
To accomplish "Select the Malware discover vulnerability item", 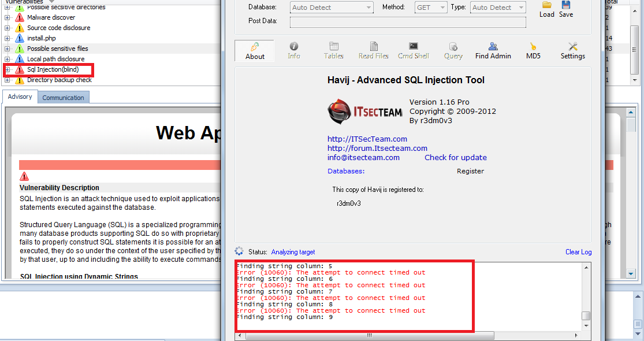I will tap(51, 17).
